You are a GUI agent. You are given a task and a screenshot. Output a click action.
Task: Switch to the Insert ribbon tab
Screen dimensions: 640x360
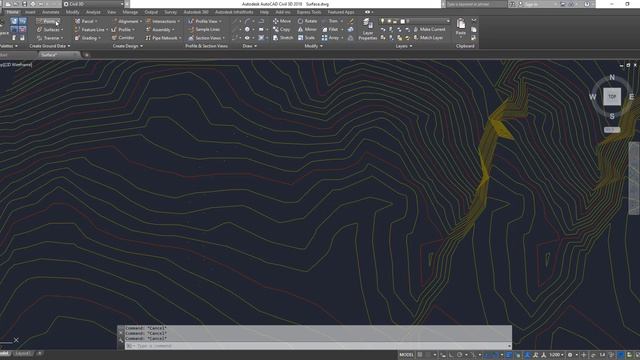pos(30,12)
